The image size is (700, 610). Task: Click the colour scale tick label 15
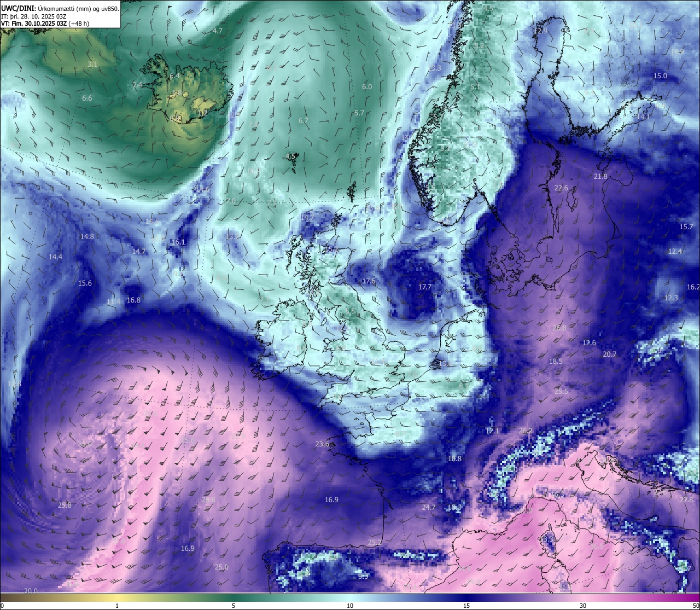[466, 606]
